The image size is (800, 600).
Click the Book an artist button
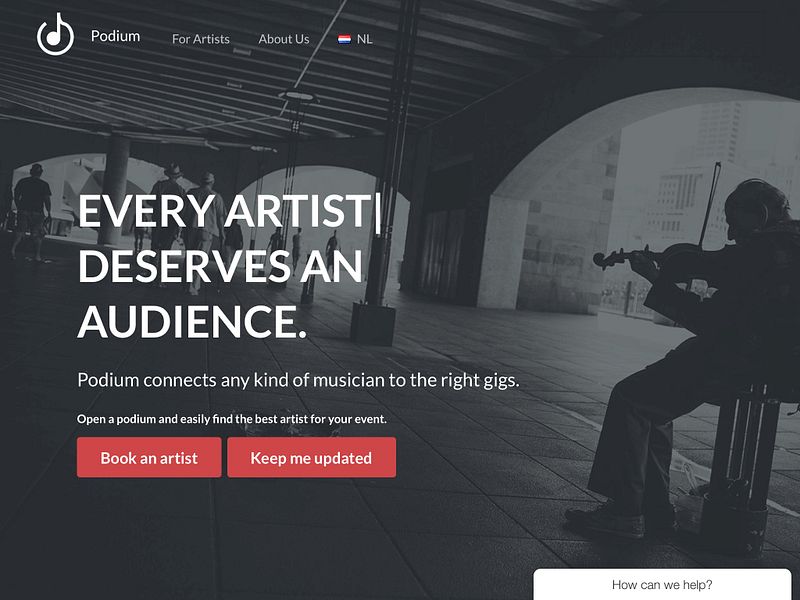149,457
